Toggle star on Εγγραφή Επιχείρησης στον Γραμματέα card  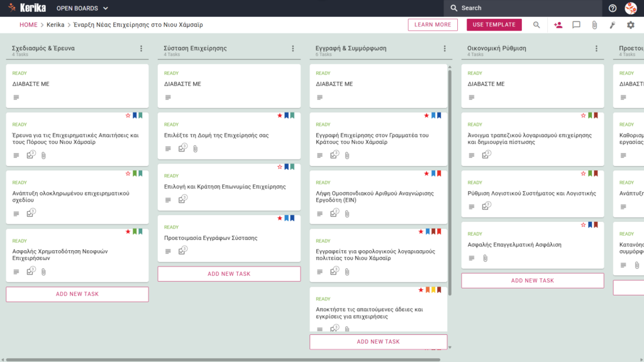[426, 116]
